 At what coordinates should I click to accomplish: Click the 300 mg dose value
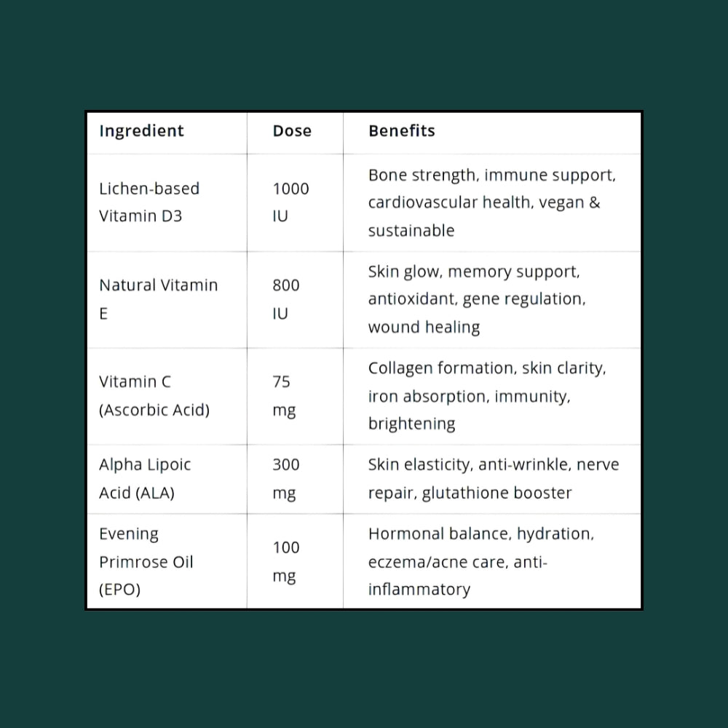286,478
